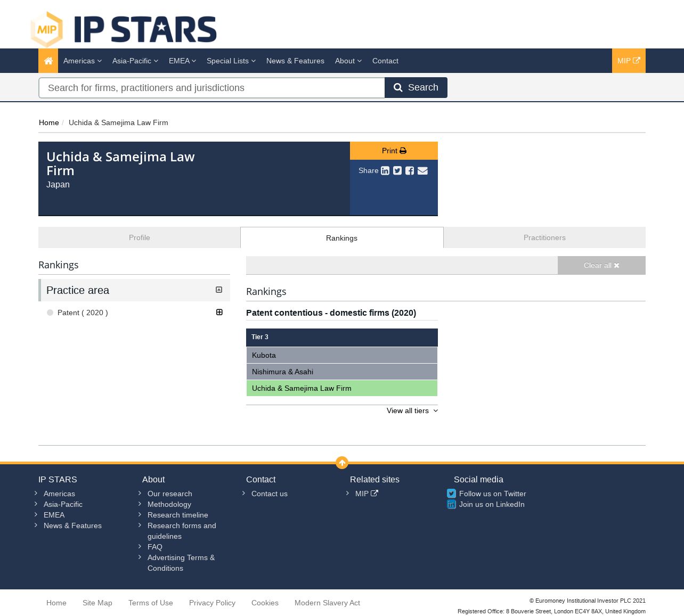Image resolution: width=684 pixels, height=616 pixels.
Task: Open Methodology footer link
Action: [169, 504]
